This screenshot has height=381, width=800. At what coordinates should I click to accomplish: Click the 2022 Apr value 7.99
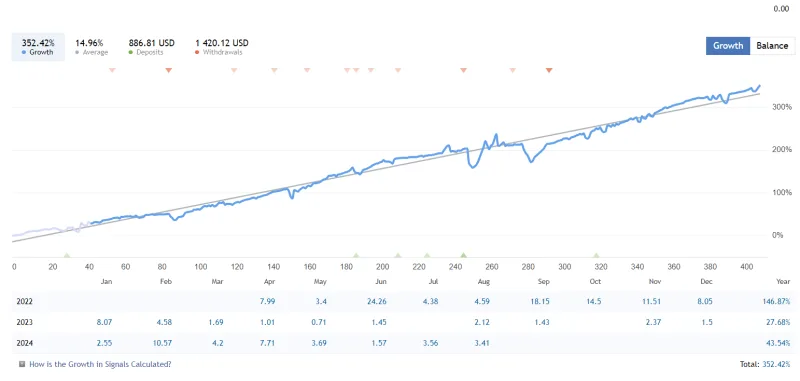(268, 301)
